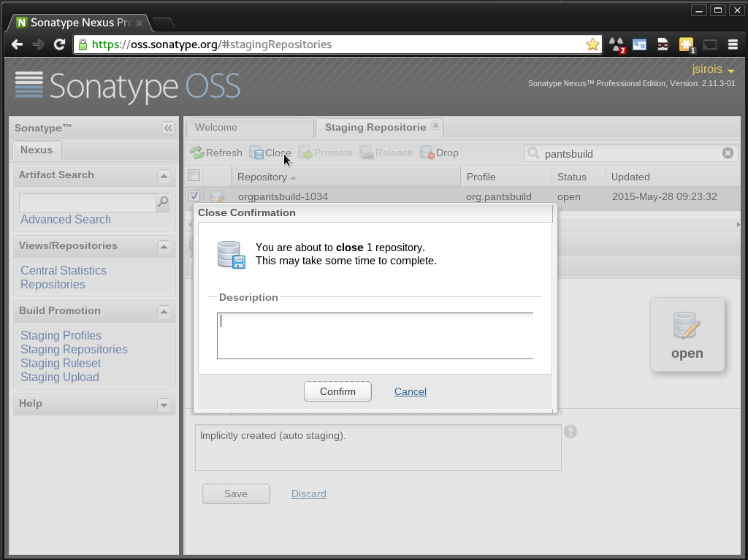Image resolution: width=748 pixels, height=560 pixels.
Task: Collapse the Sonatype side panel
Action: point(168,128)
